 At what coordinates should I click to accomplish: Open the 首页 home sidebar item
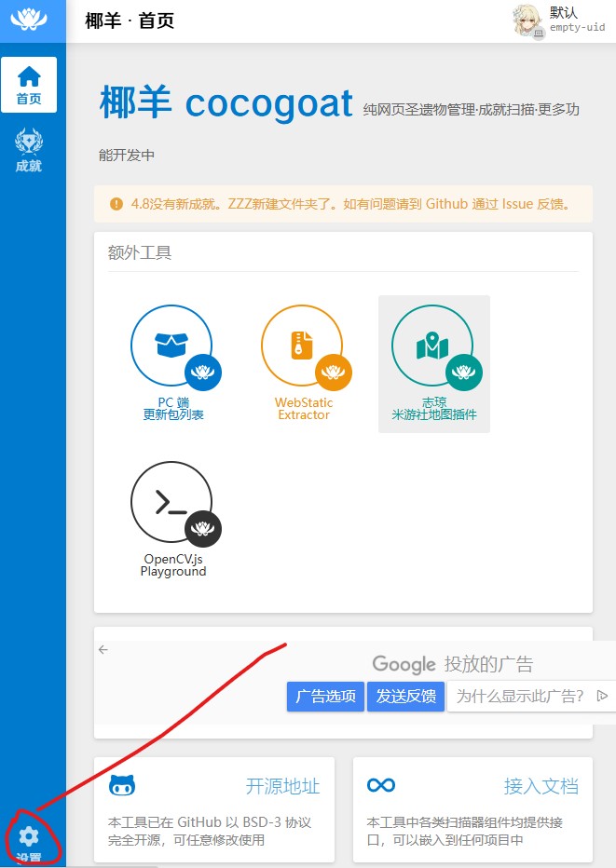point(29,85)
